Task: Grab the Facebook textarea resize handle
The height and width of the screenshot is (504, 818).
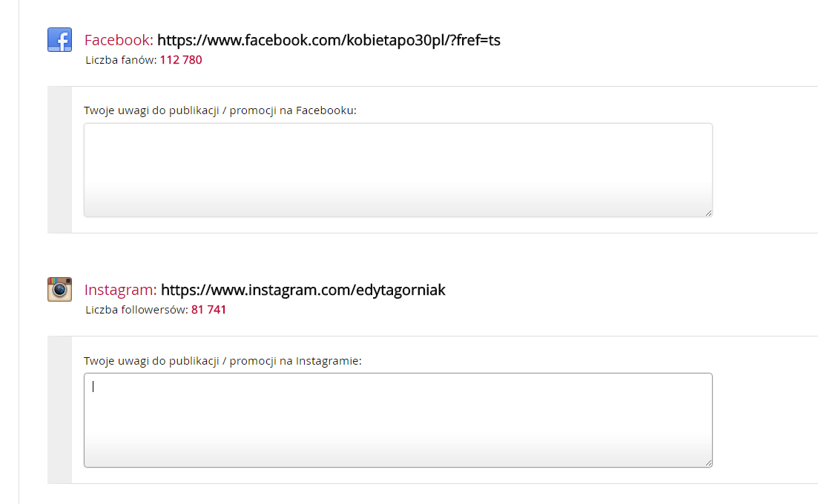Action: (x=708, y=213)
